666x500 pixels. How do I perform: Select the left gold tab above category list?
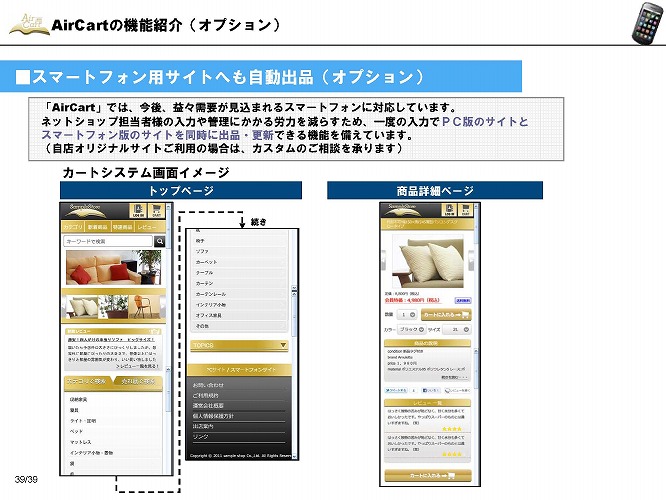(87, 381)
